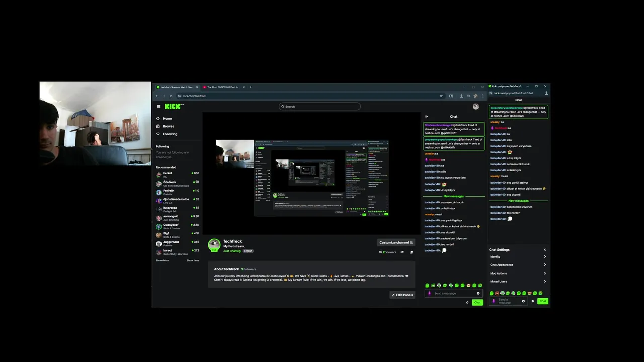Click the popout chat Send a message field

[x=509, y=301]
